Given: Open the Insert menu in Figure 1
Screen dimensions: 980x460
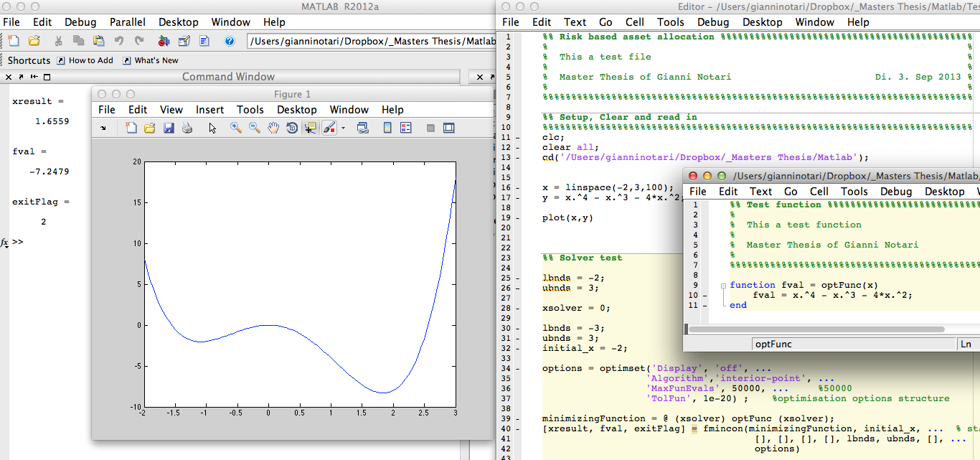Looking at the screenshot, I should pyautogui.click(x=209, y=109).
